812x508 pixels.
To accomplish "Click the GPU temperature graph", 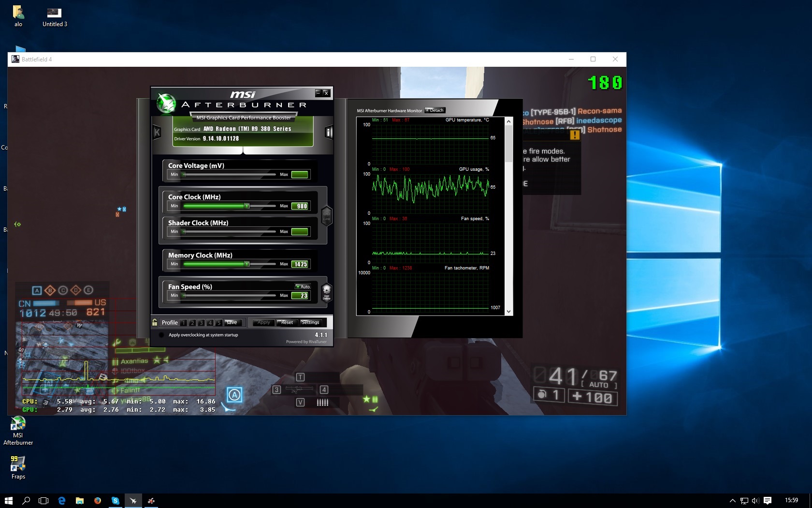I will [x=430, y=144].
